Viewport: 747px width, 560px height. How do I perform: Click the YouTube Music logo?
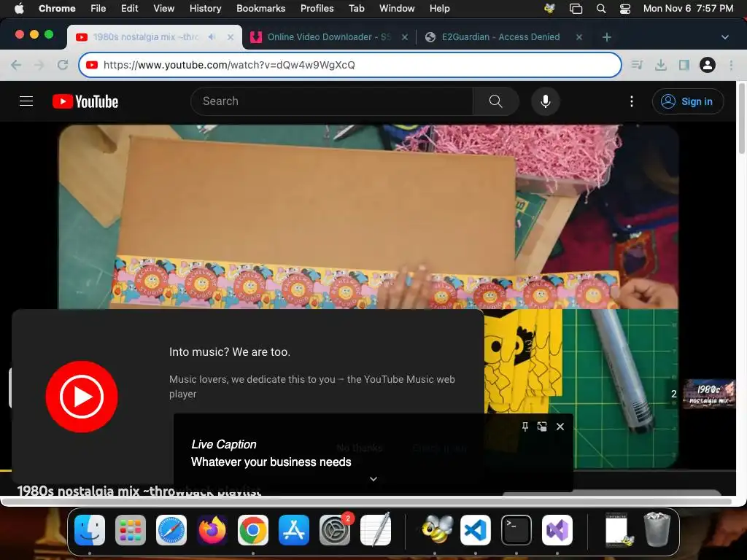[x=82, y=397]
